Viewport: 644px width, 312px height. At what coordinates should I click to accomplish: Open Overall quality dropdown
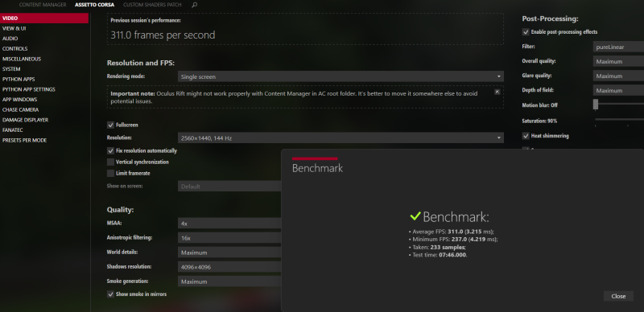pyautogui.click(x=618, y=62)
